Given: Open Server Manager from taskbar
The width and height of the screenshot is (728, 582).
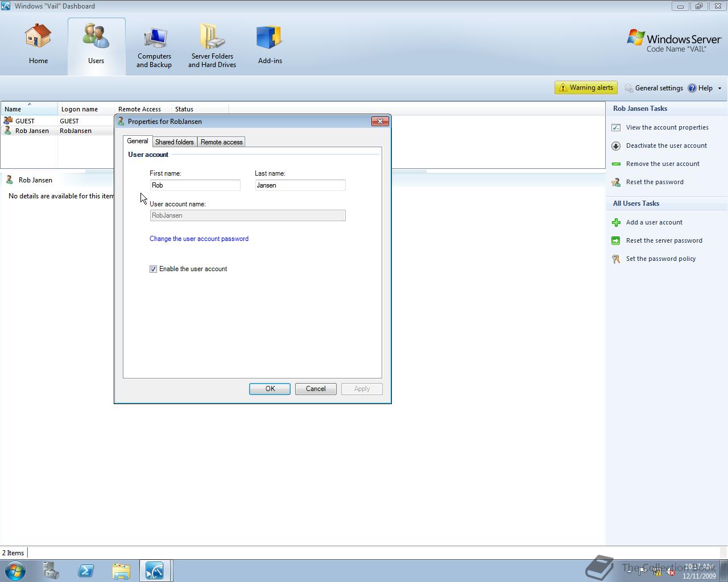Looking at the screenshot, I should point(51,571).
